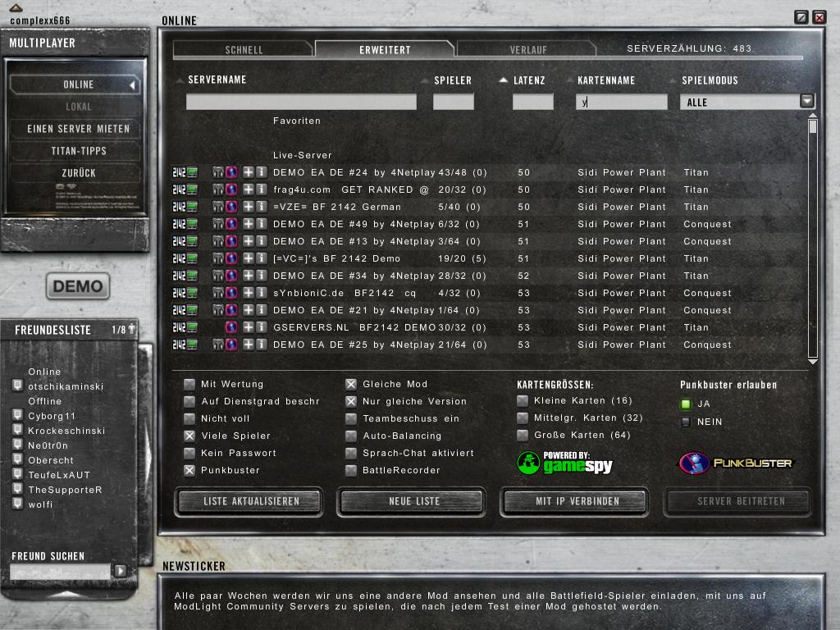Click the server list scrollbar down arrow
Image resolution: width=840 pixels, height=630 pixels.
(813, 362)
